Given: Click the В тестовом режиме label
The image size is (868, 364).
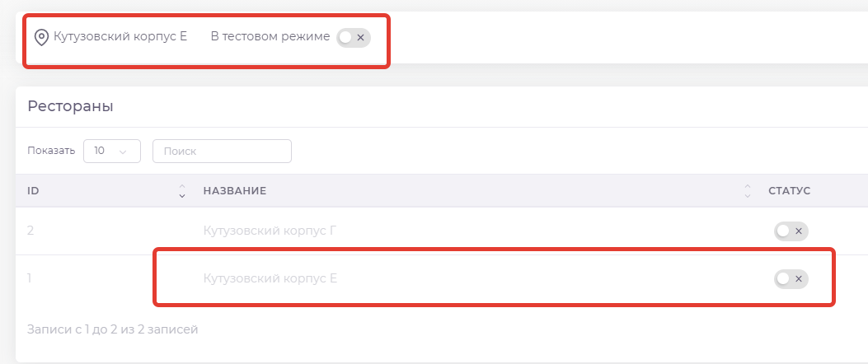Looking at the screenshot, I should pyautogui.click(x=270, y=37).
